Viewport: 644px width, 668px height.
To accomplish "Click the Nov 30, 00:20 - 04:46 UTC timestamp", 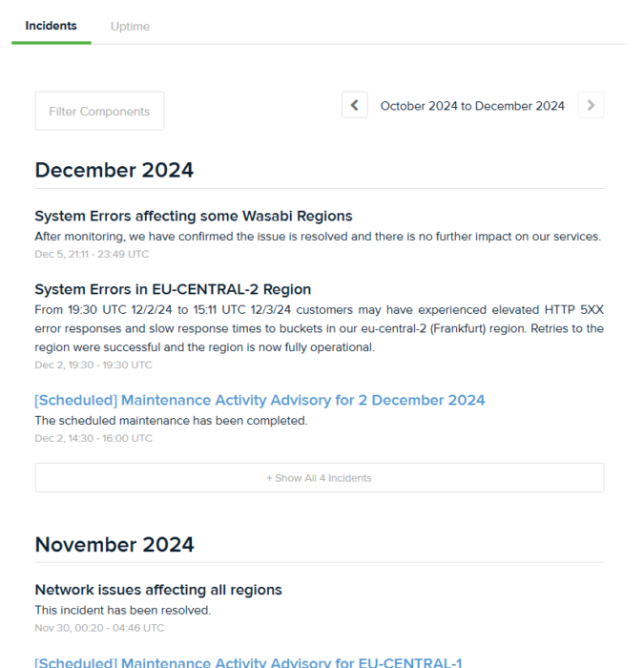I will (99, 628).
